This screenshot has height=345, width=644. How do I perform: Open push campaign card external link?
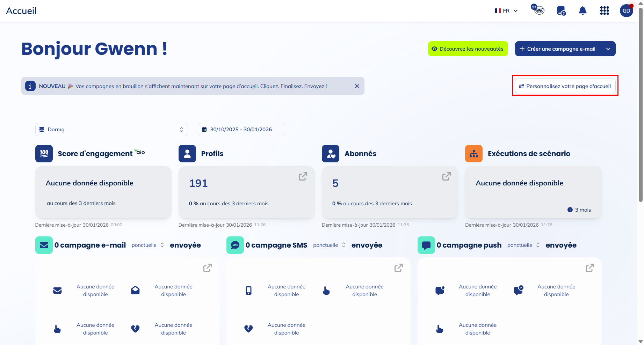click(x=589, y=268)
